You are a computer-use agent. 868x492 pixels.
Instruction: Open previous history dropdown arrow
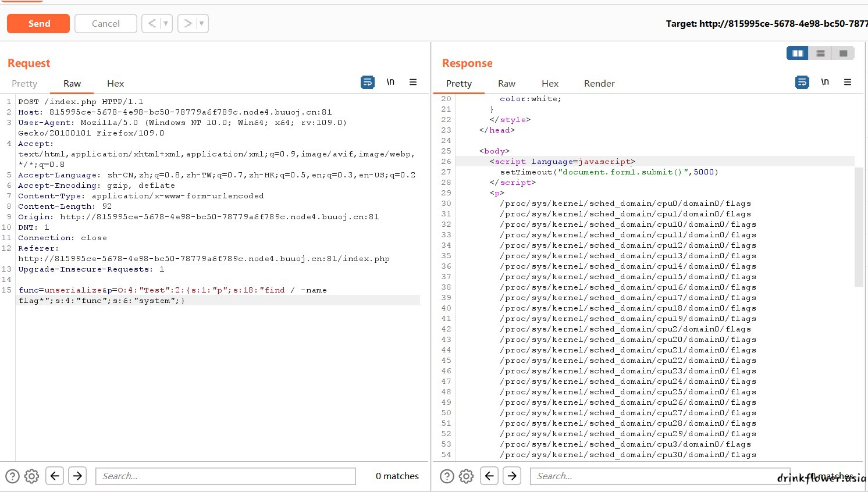(x=166, y=23)
